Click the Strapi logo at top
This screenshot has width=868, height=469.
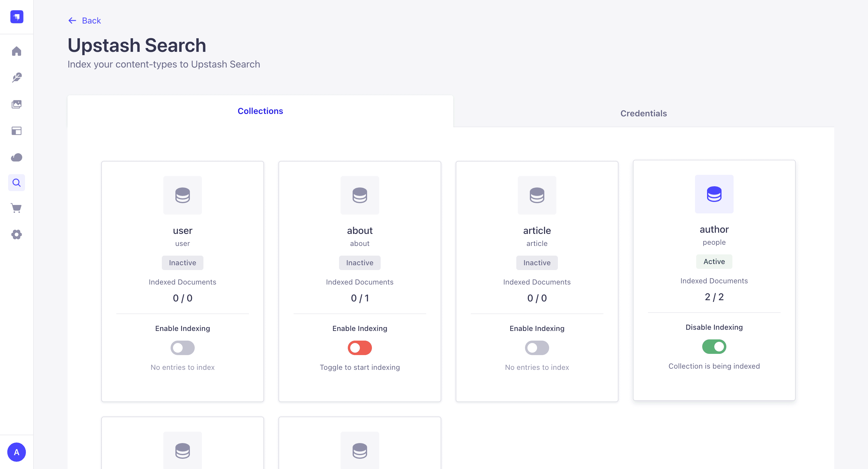(x=17, y=17)
